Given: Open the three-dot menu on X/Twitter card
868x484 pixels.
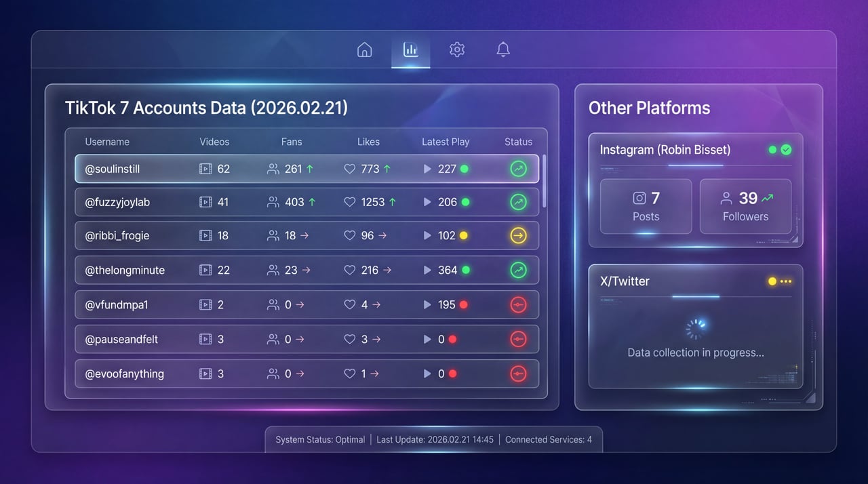Looking at the screenshot, I should pos(786,281).
